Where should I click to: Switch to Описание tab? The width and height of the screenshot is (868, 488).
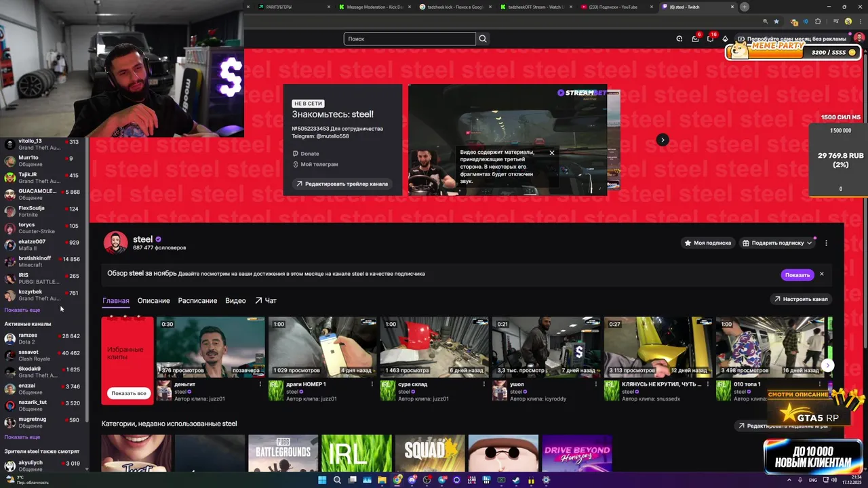click(153, 300)
